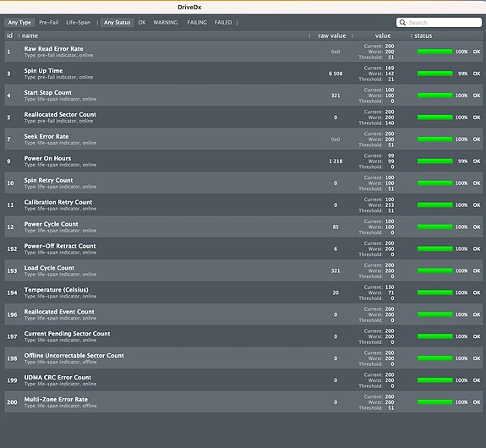Click the id 192 cell
Image resolution: width=486 pixels, height=448 pixels.
coord(12,249)
